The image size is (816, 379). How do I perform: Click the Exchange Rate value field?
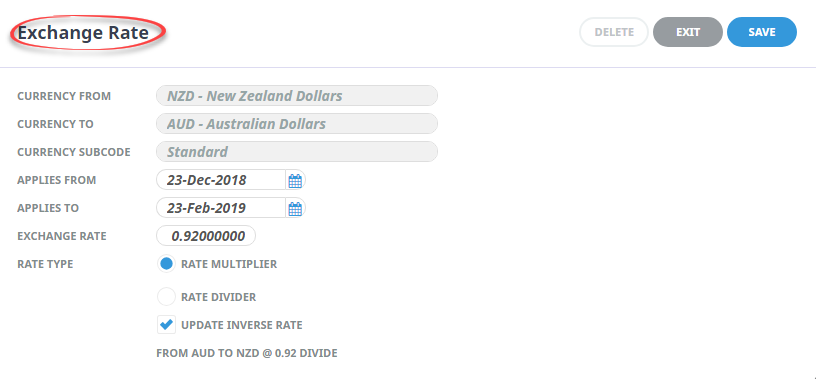click(206, 236)
